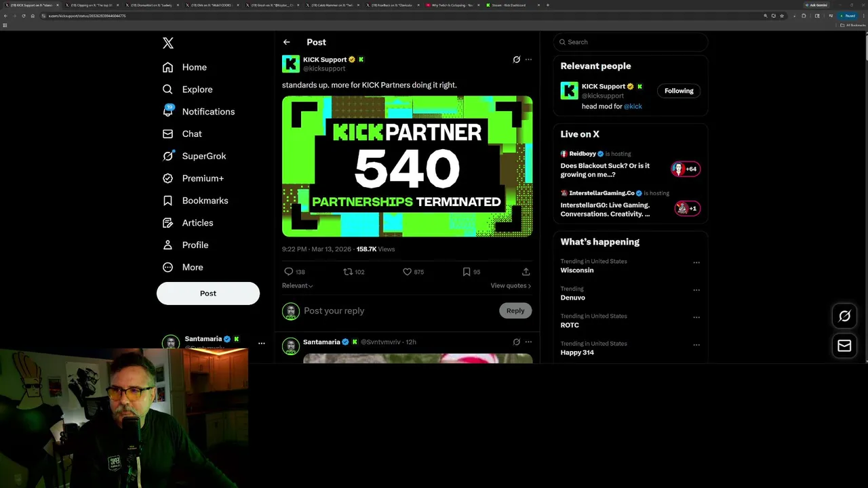Viewport: 868px width, 488px height.
Task: Open the Happy 314 trending topic
Action: (x=577, y=352)
